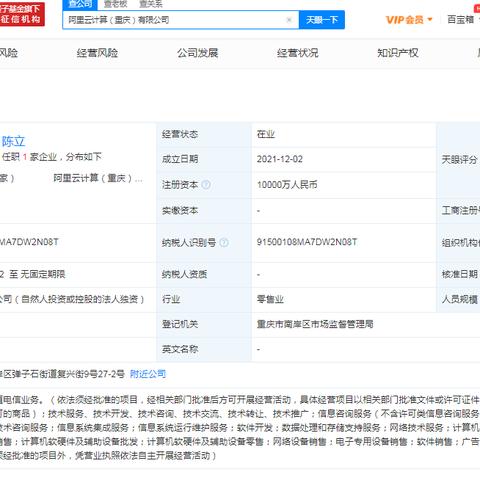This screenshot has width=480, height=480.
Task: Click the red logo badge at top left
Action: pyautogui.click(x=21, y=14)
